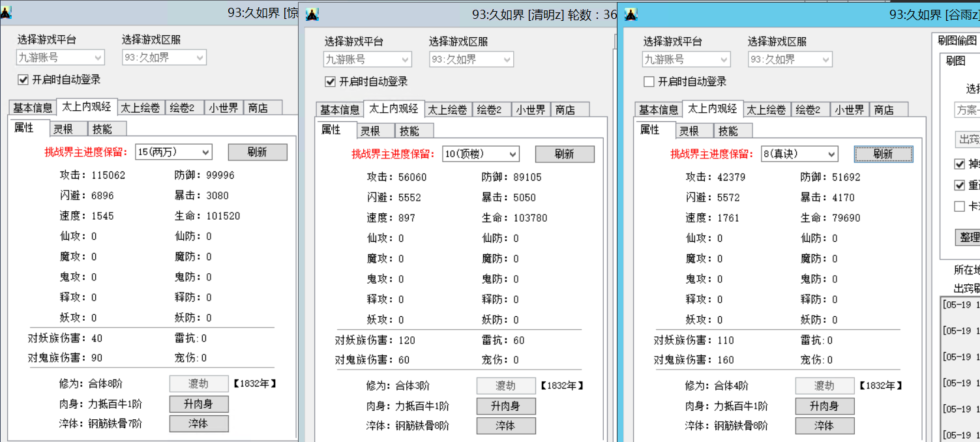Click 刷新 button in the 惊 window
The width and height of the screenshot is (980, 442).
(x=258, y=152)
